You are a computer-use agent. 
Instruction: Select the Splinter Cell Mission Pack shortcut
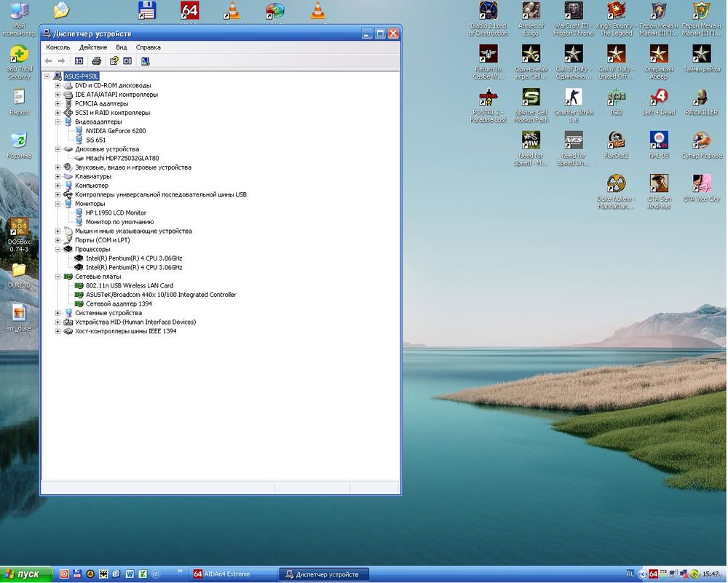click(x=531, y=106)
